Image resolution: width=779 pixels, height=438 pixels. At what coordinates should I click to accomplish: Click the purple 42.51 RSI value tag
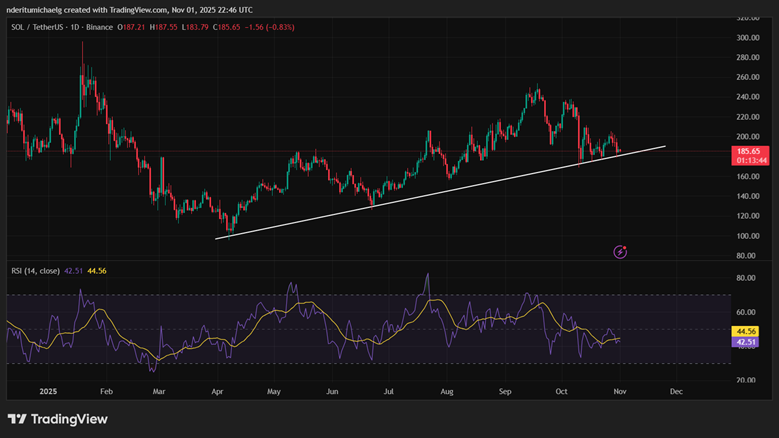[x=745, y=342]
